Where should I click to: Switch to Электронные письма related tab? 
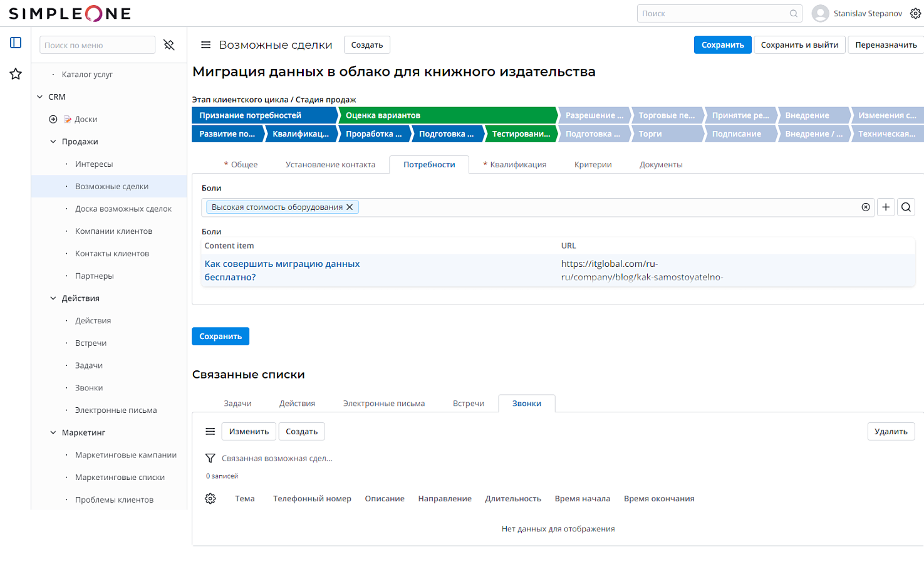[x=384, y=403]
